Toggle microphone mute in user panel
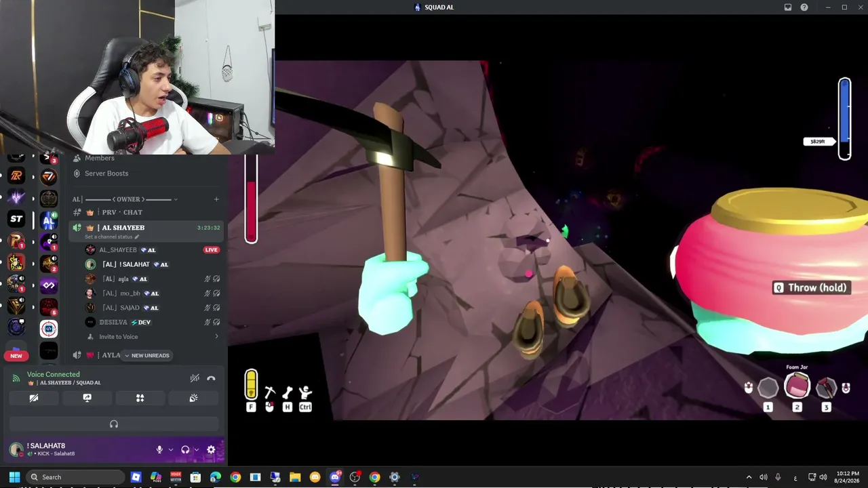The image size is (868, 488). 159,449
